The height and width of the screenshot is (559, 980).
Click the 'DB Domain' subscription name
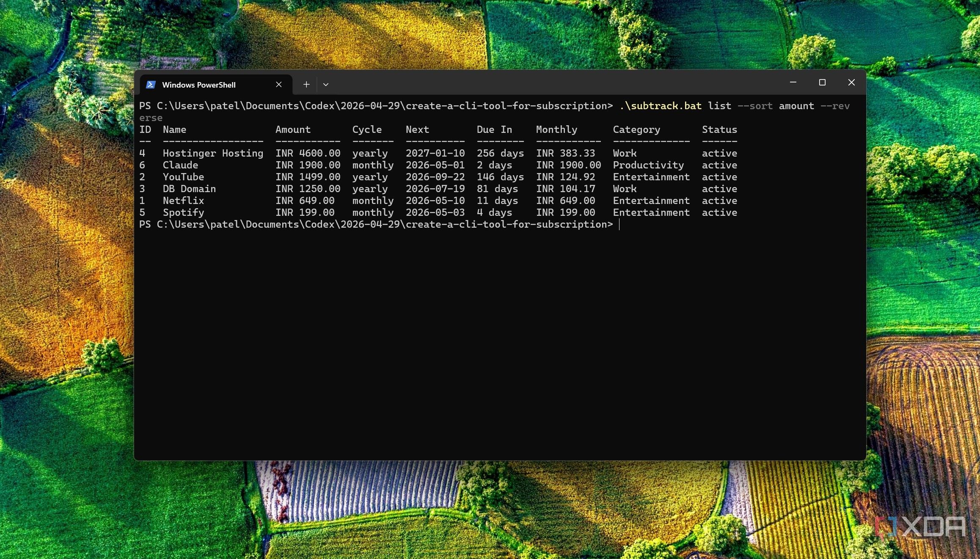coord(189,189)
